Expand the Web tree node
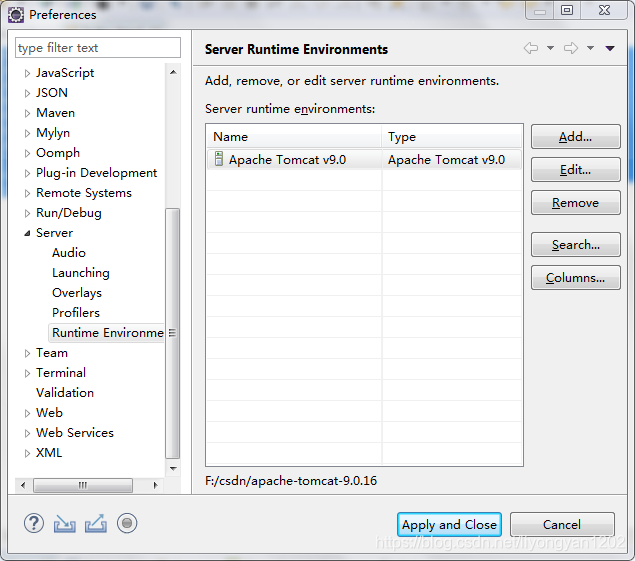 [27, 413]
